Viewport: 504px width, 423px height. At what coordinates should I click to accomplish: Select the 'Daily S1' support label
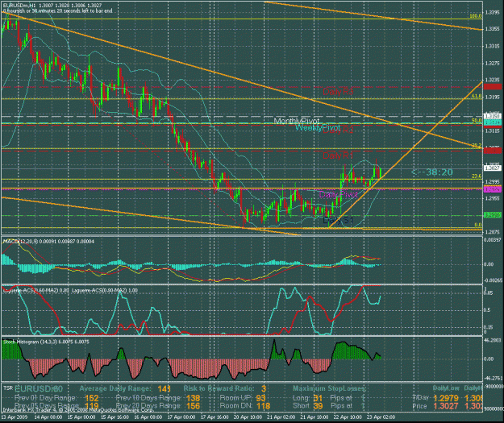pos(338,220)
